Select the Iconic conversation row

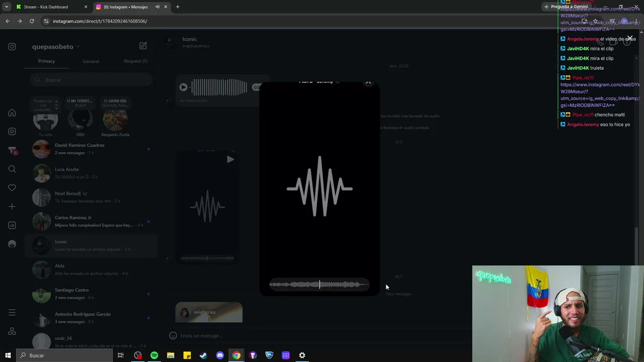click(91, 245)
